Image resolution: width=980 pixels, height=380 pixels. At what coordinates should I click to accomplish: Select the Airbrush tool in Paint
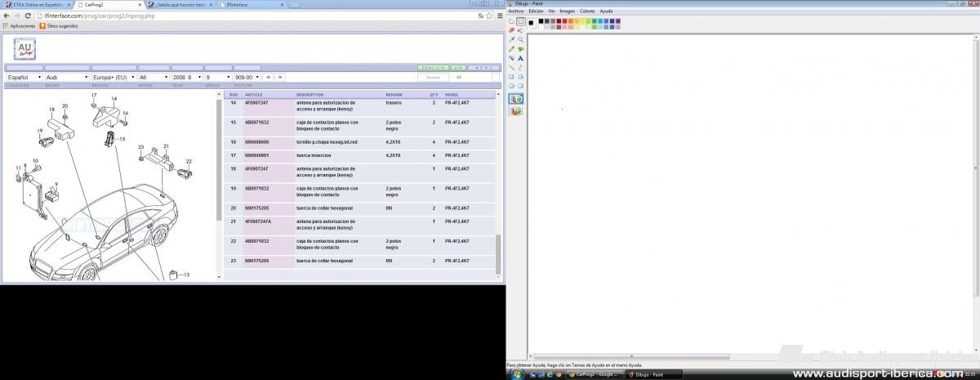[511, 58]
